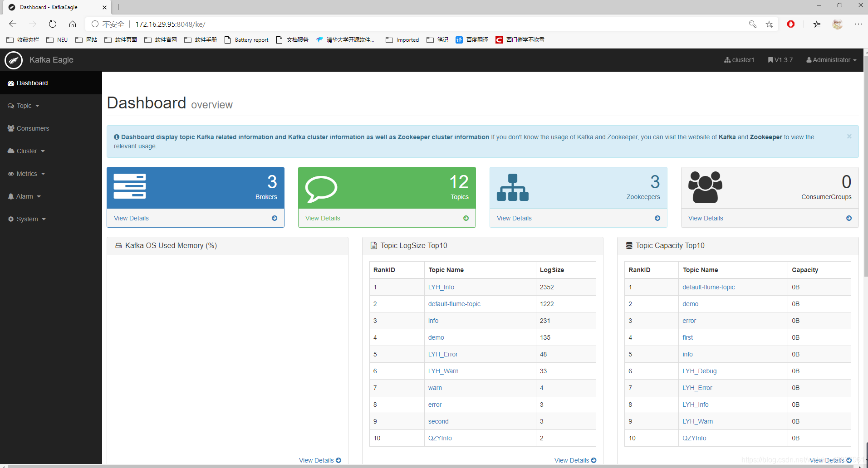Open the Administrator account dropdown

point(831,60)
